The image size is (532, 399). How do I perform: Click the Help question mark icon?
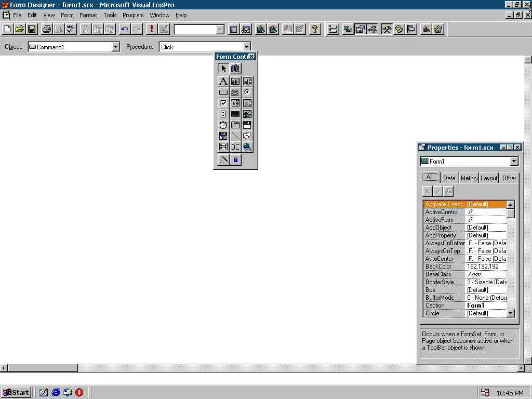point(315,29)
